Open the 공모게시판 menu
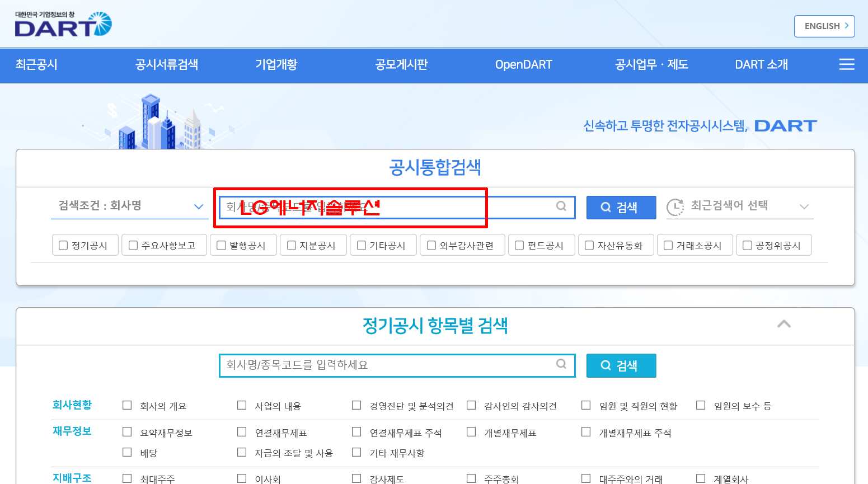 (401, 64)
